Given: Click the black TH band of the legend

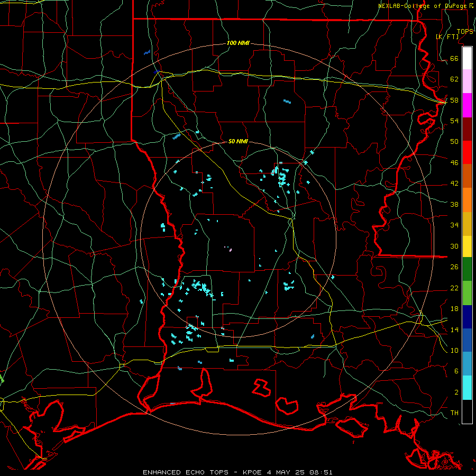Looking at the screenshot, I should coord(467,411).
